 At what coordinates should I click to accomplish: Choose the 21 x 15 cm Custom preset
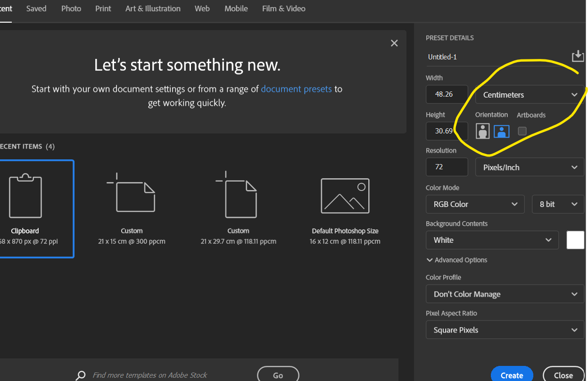click(132, 209)
